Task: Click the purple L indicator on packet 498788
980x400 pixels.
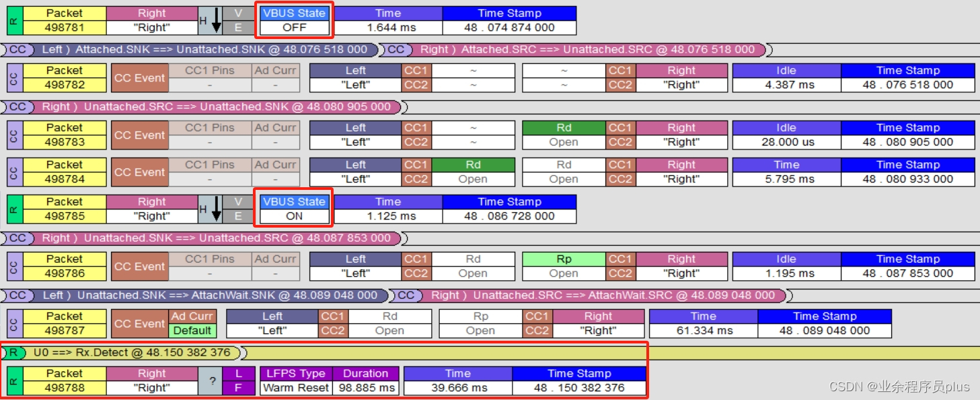Action: tap(239, 373)
